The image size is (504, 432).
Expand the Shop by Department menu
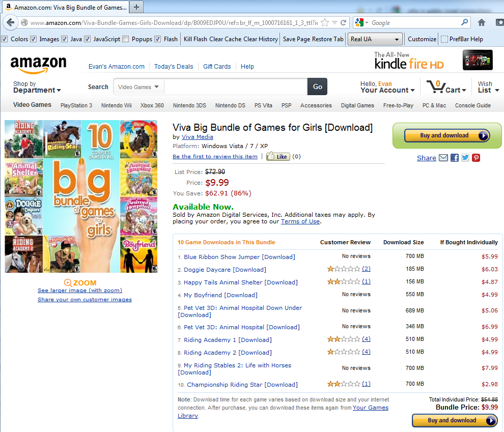(x=37, y=87)
